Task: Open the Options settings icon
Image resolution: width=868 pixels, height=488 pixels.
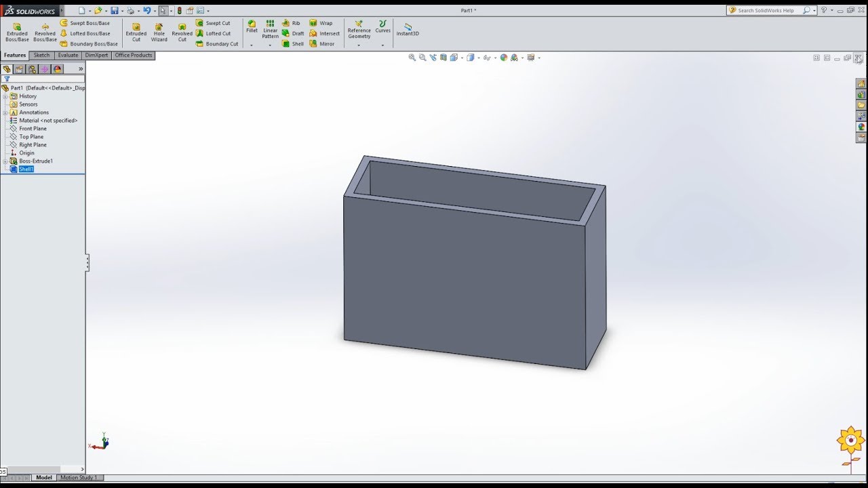Action: tap(200, 11)
